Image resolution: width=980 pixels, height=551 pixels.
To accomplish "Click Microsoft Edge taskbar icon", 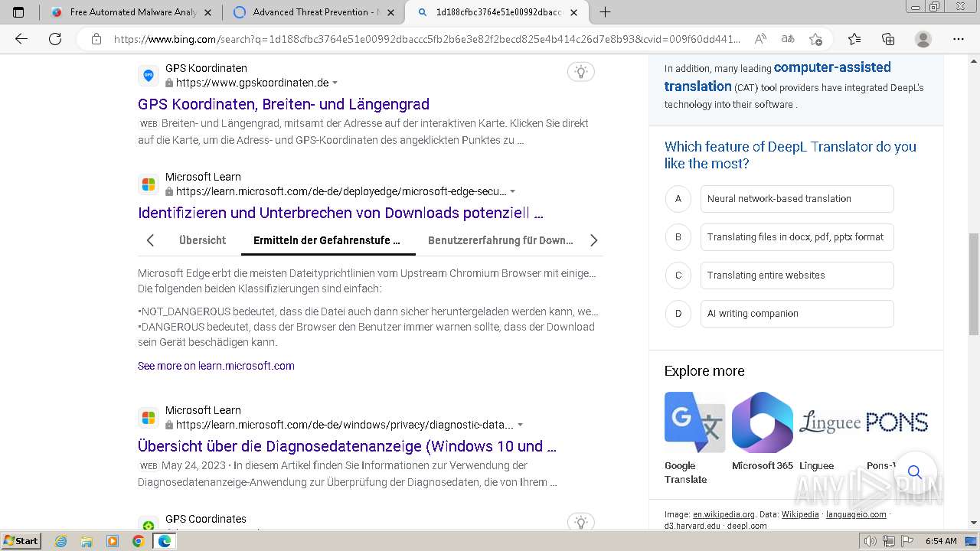I will pyautogui.click(x=164, y=541).
